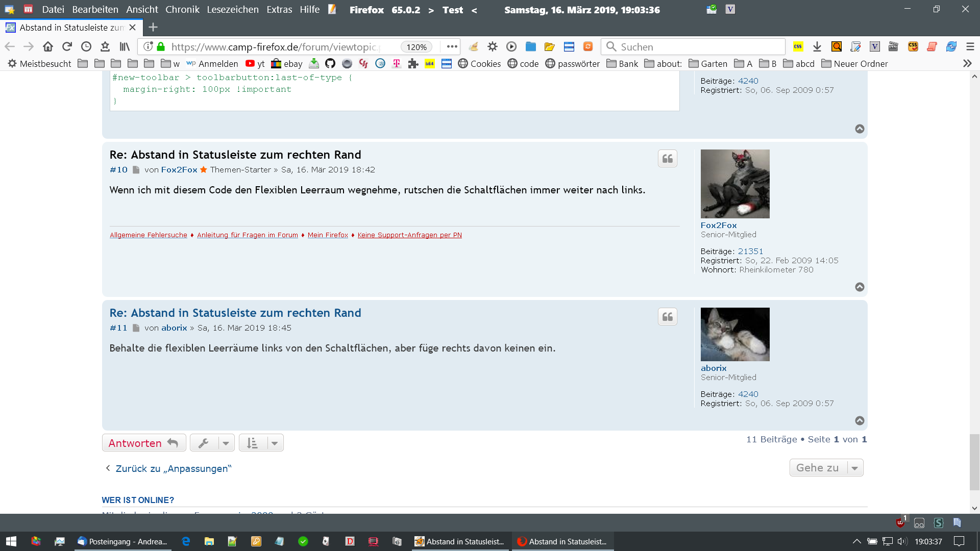Open page actions three-dots menu
The image size is (980, 551).
(x=452, y=46)
